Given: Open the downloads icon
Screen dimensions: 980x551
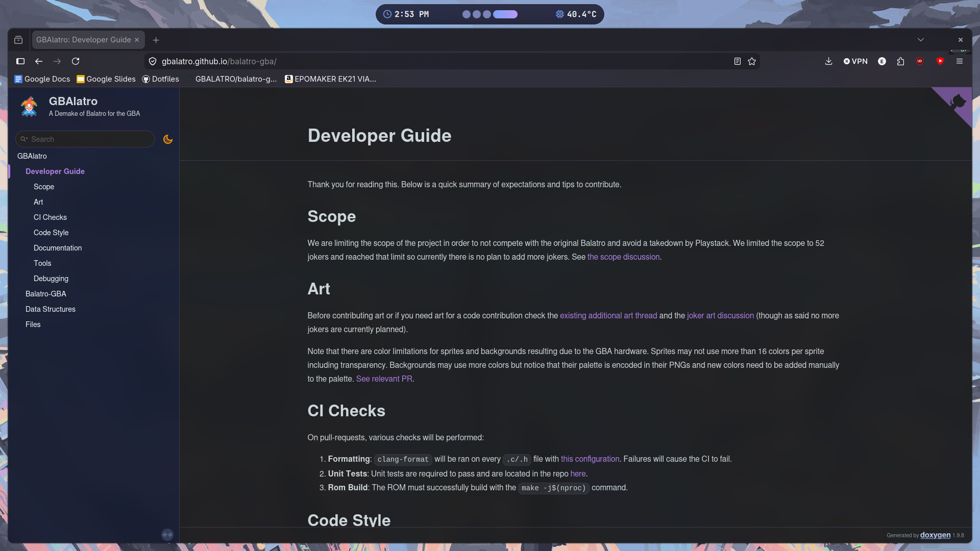Looking at the screenshot, I should (828, 61).
